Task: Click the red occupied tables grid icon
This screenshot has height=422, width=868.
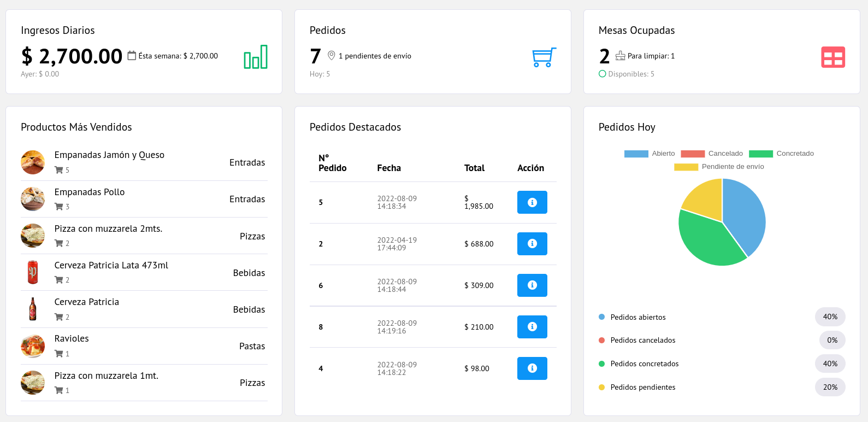Action: [833, 57]
